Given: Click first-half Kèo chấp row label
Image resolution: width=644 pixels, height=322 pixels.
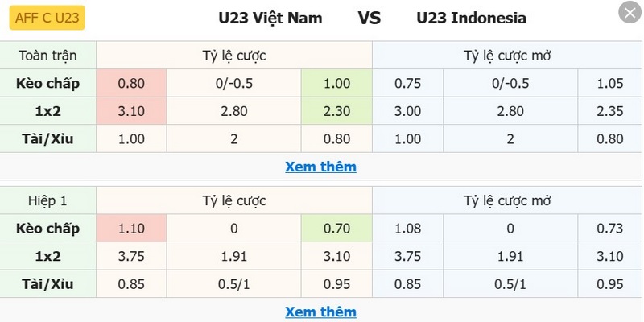Looking at the screenshot, I should 48,229.
